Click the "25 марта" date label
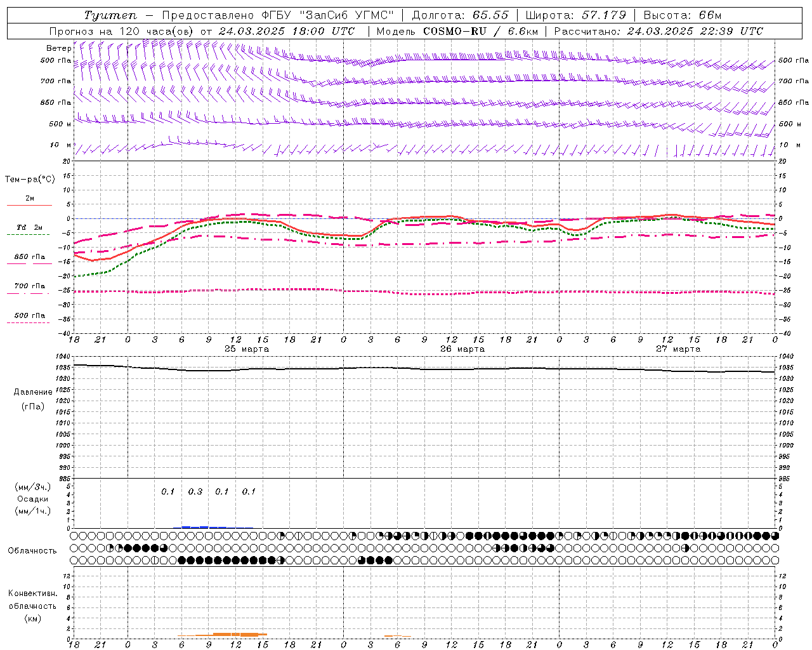This screenshot has height=650, width=812. click(x=247, y=349)
